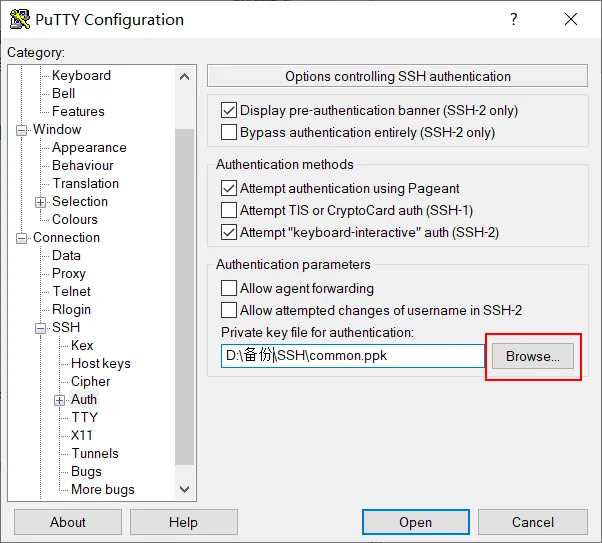Click the About button
The image size is (602, 543).
[x=68, y=522]
